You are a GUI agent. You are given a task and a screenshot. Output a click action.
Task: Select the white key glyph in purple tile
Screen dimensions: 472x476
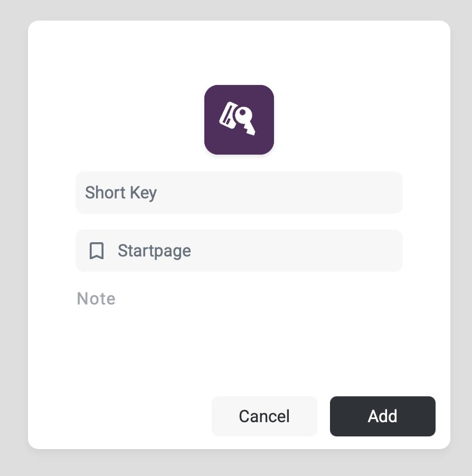[x=246, y=120]
